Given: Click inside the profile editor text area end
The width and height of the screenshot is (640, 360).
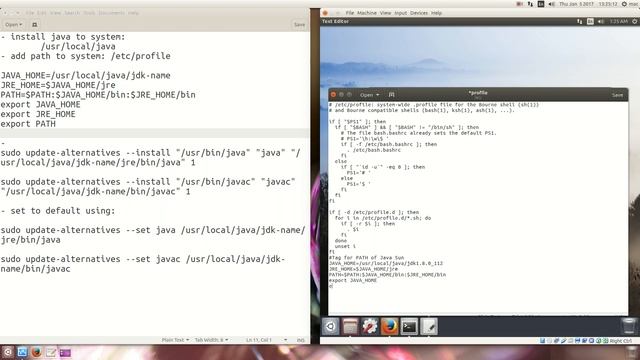Looking at the screenshot, I should pyautogui.click(x=332, y=286).
